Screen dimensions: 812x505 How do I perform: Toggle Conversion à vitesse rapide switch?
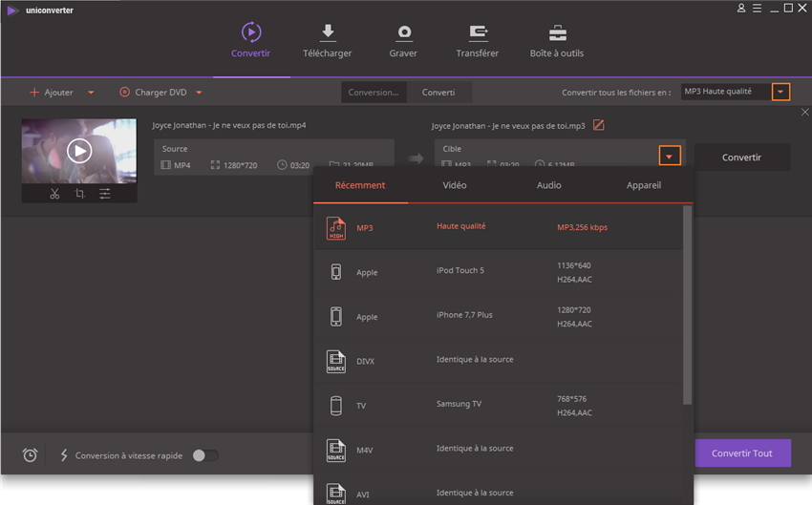pyautogui.click(x=205, y=455)
